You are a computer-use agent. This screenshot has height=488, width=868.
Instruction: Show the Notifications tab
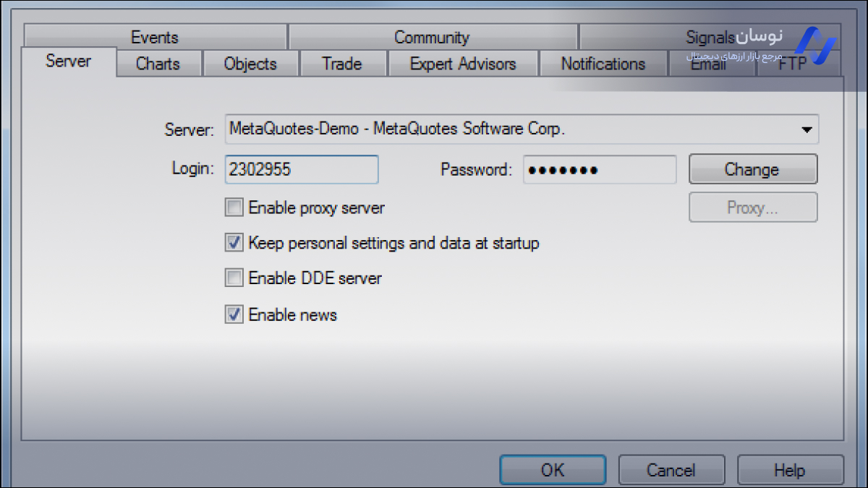pos(603,64)
